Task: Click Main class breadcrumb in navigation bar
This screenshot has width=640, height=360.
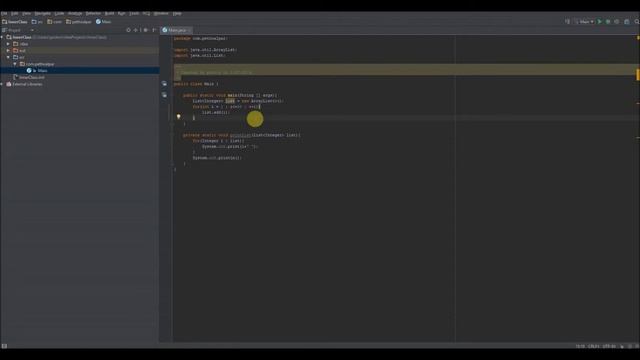Action: (x=103, y=22)
